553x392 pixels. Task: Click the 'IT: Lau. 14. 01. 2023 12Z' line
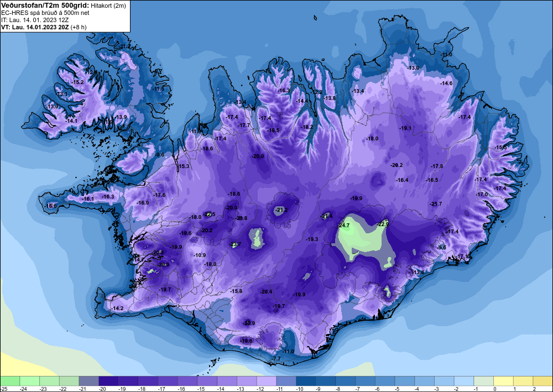tap(35, 20)
